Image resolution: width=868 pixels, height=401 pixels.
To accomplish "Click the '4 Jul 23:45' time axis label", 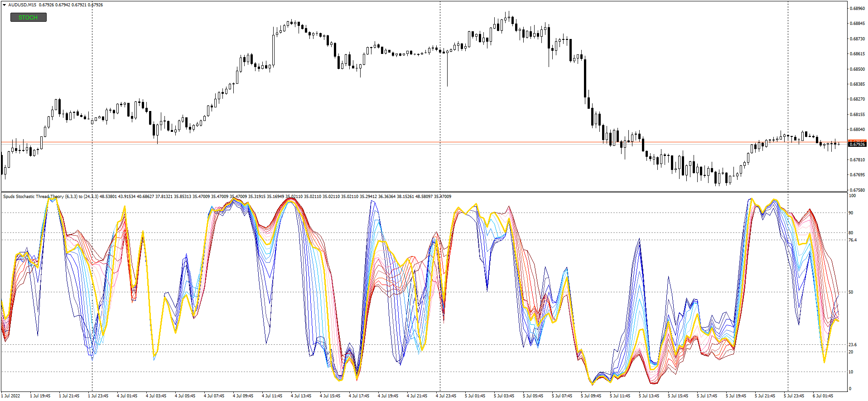I will coord(446,396).
